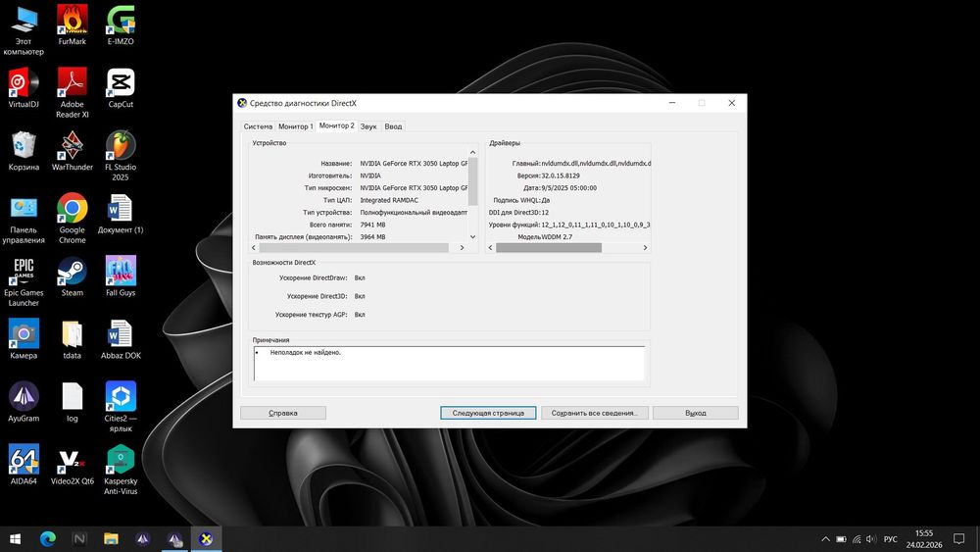Click the 7941 MB memory value
Screen dimensions: 980x552
[372, 226]
